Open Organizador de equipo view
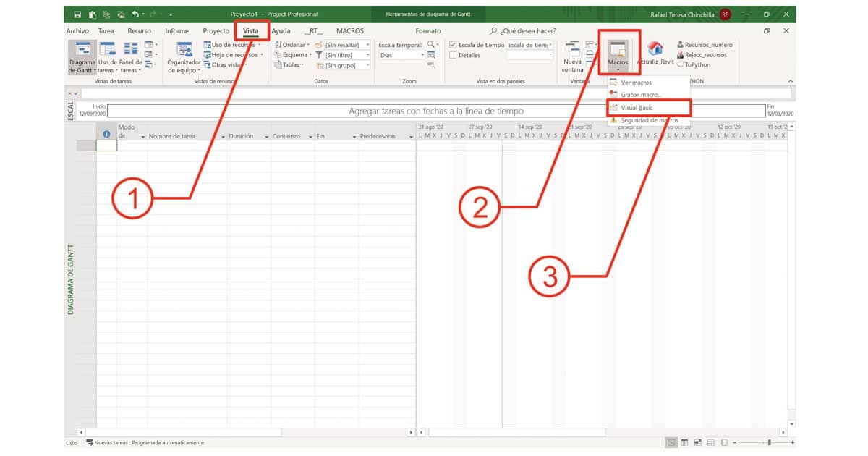 coord(184,57)
